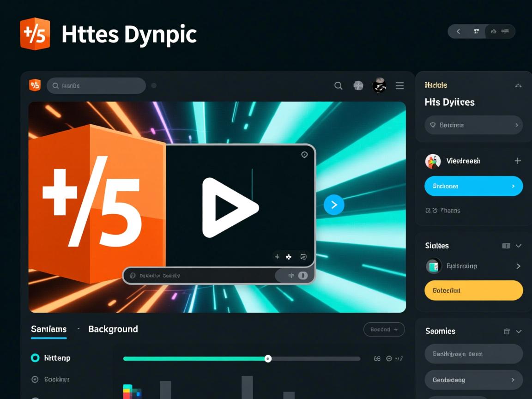Select the Hittenp radio button
The height and width of the screenshot is (399, 532).
[x=35, y=358]
